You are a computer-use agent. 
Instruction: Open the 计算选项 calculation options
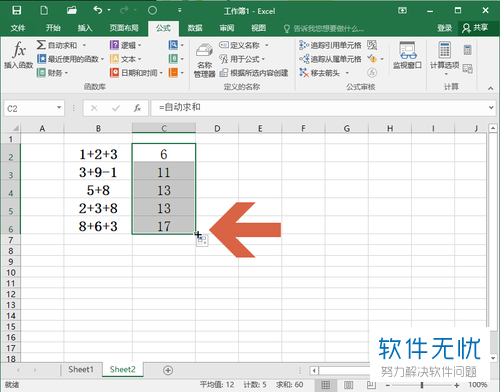coord(445,58)
